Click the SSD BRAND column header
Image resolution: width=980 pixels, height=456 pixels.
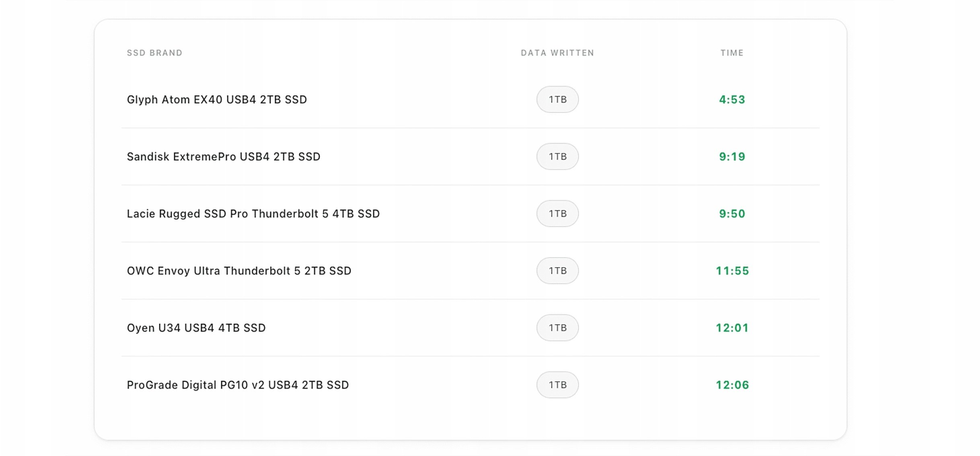point(154,53)
